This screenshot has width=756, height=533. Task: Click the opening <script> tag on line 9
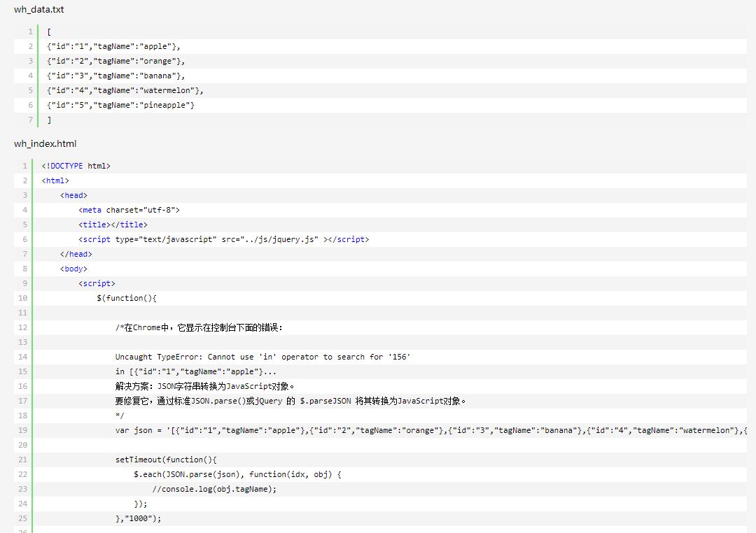[x=97, y=283]
